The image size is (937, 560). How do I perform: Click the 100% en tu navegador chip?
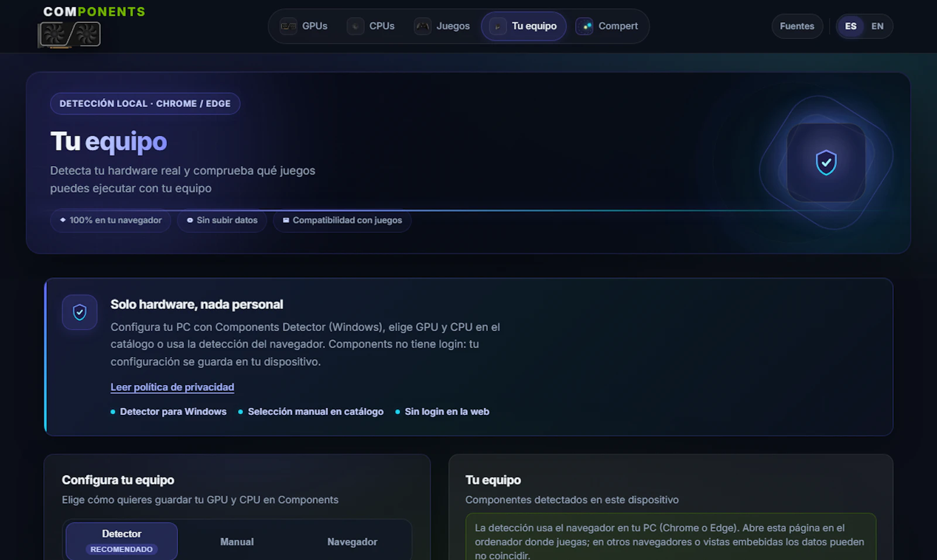(111, 221)
